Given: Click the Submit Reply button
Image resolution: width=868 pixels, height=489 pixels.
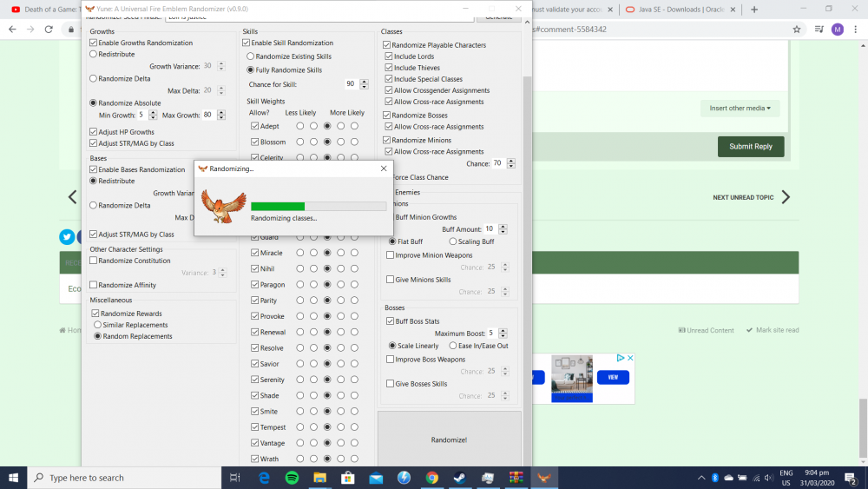Looking at the screenshot, I should point(751,146).
